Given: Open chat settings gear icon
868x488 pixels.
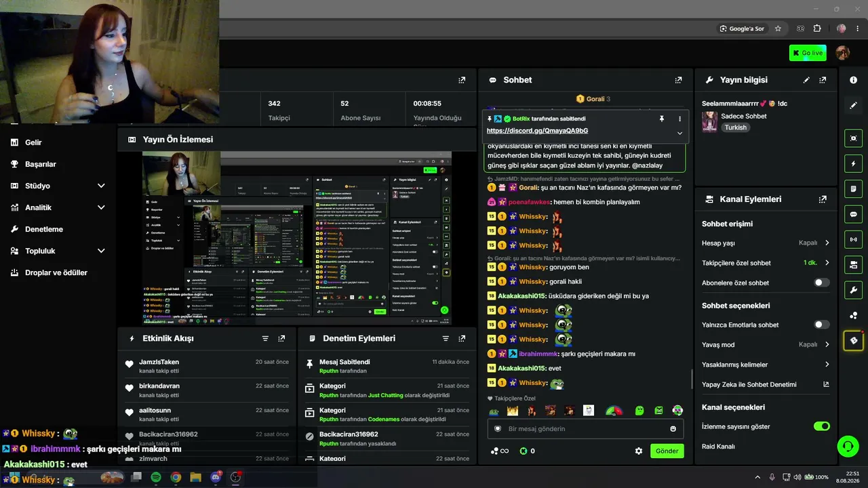Looking at the screenshot, I should click(x=638, y=451).
